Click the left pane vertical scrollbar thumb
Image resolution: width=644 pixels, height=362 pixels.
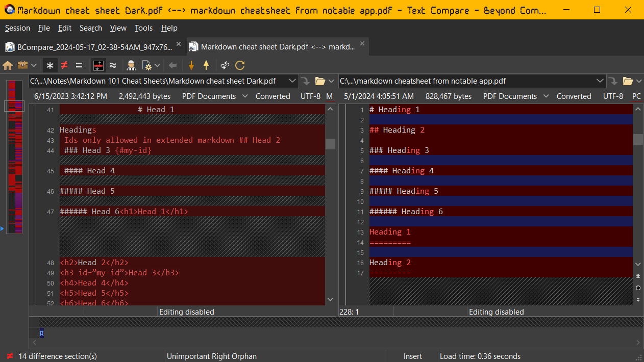tap(330, 144)
